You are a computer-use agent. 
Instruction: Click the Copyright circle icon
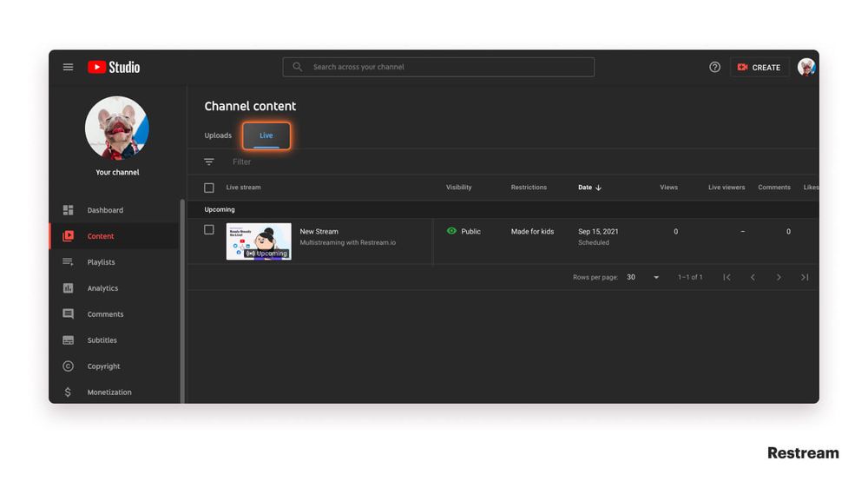click(68, 366)
